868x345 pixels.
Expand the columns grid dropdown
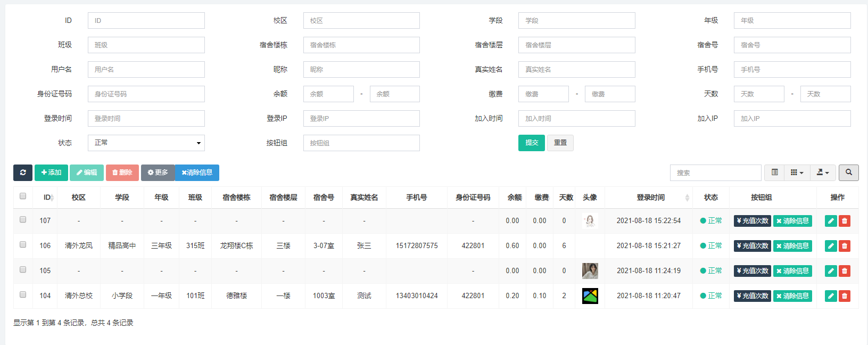coord(797,172)
